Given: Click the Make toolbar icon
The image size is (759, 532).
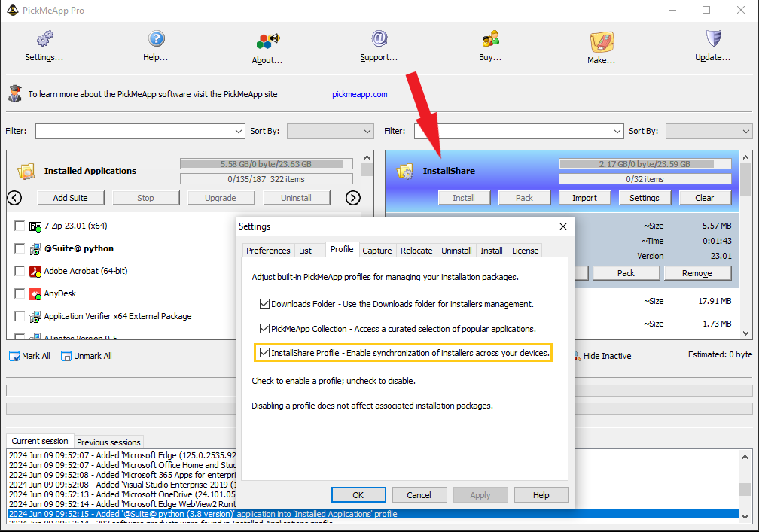Looking at the screenshot, I should [602, 42].
